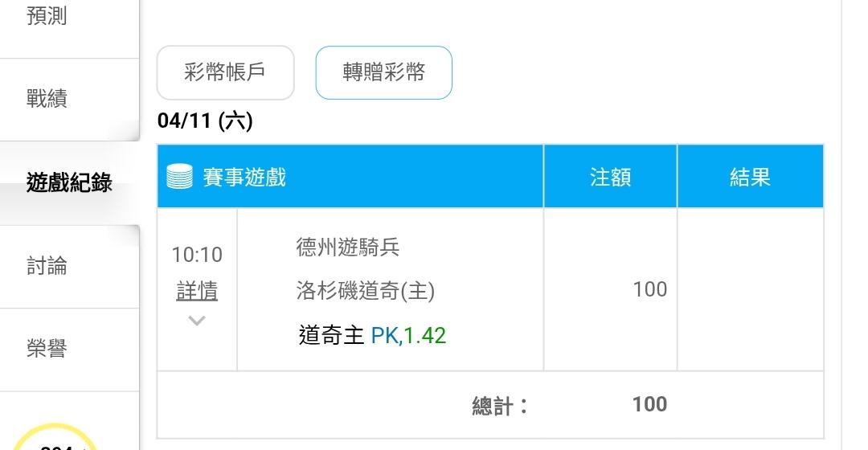868x450 pixels.
Task: Open the 戰績 sidebar tab
Action: click(47, 100)
